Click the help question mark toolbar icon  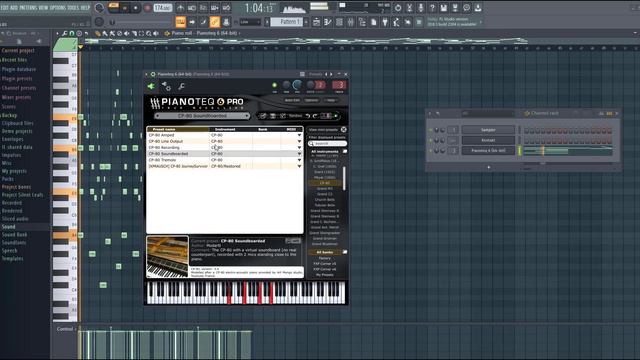pyautogui.click(x=432, y=7)
